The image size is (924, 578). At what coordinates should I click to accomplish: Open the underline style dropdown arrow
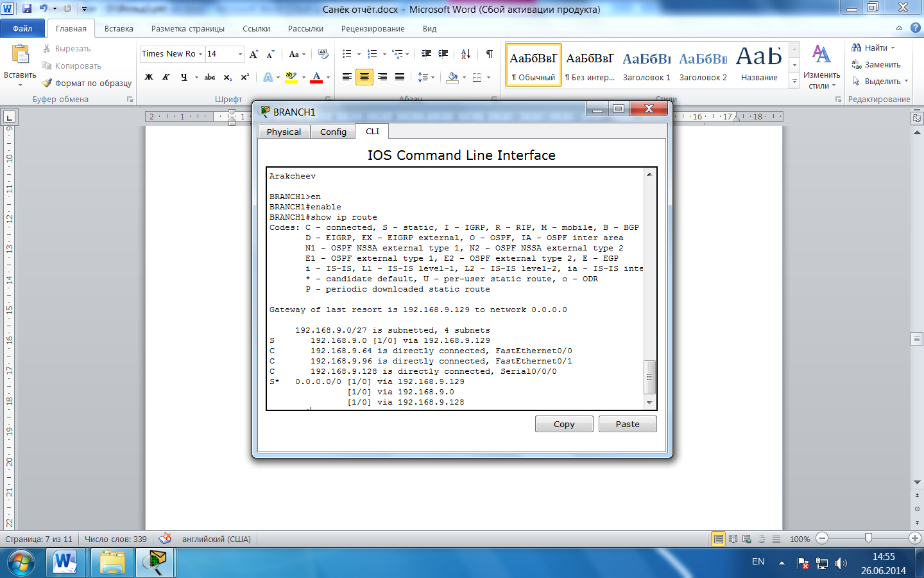pos(196,77)
